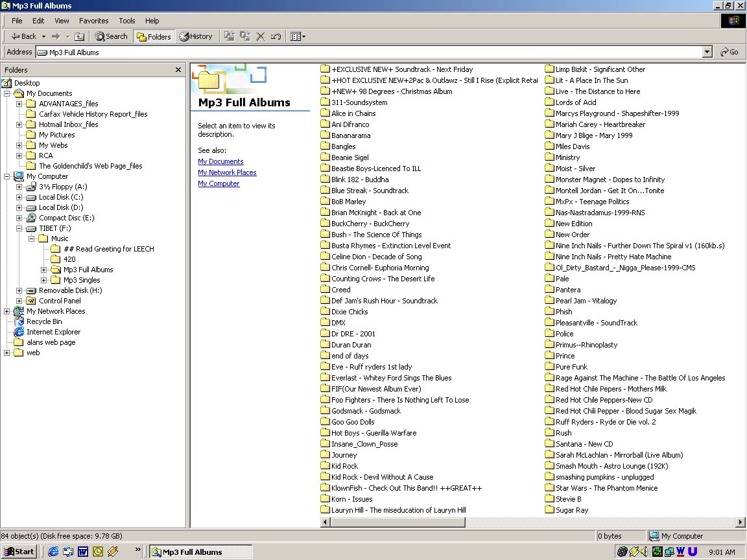Click the Undo toolbar icon
Screen dimensions: 747x560
click(x=276, y=36)
